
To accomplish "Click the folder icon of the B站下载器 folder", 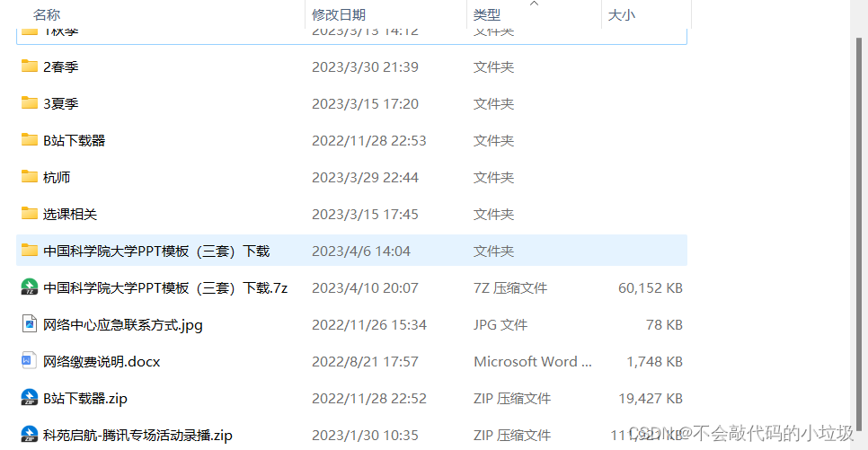I will pos(30,140).
